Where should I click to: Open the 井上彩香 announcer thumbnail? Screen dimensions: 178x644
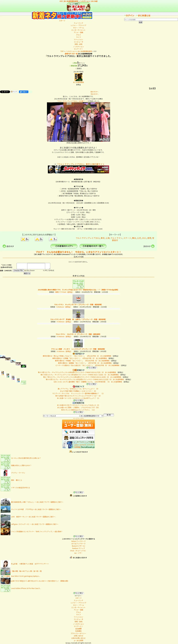(x=5, y=564)
